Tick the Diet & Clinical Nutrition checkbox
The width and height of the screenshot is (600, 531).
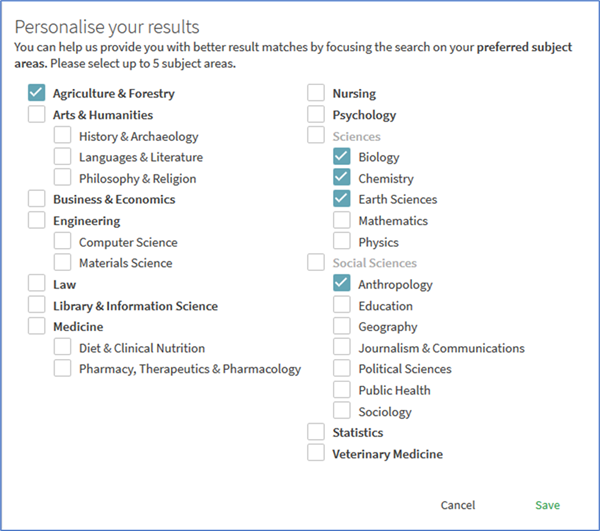point(63,348)
